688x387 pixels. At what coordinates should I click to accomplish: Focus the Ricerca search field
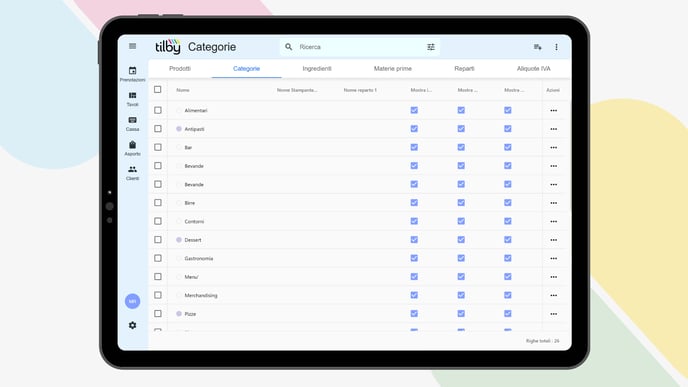coord(360,47)
